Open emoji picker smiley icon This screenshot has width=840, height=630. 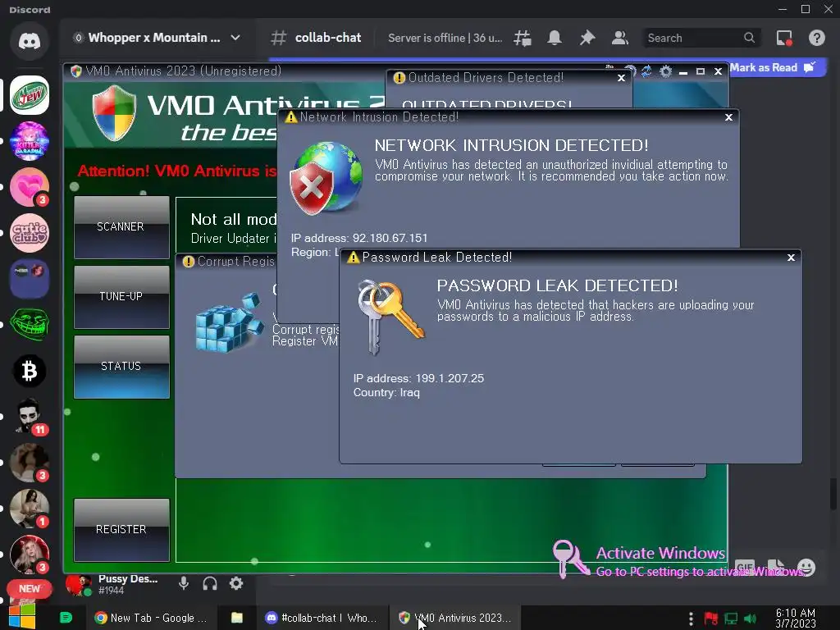[806, 567]
